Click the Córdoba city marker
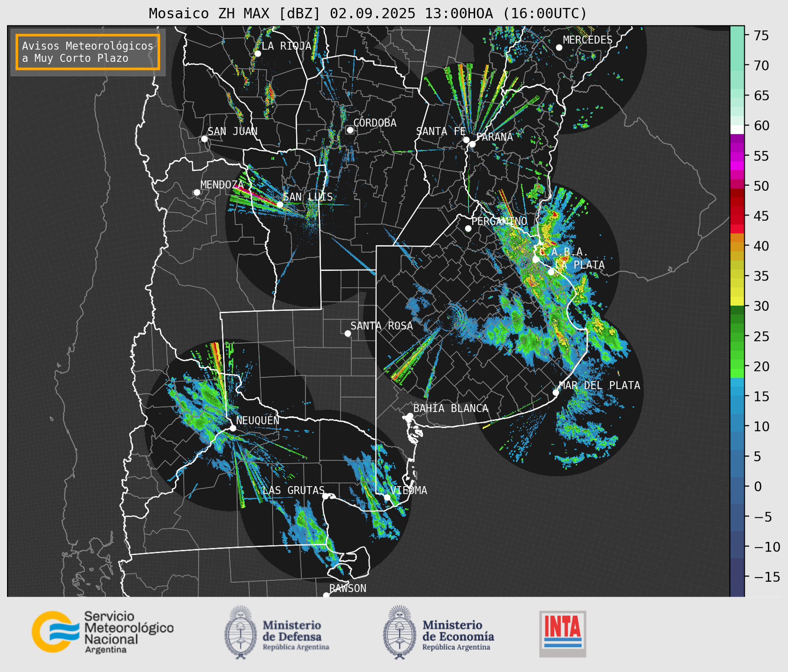 tap(350, 130)
